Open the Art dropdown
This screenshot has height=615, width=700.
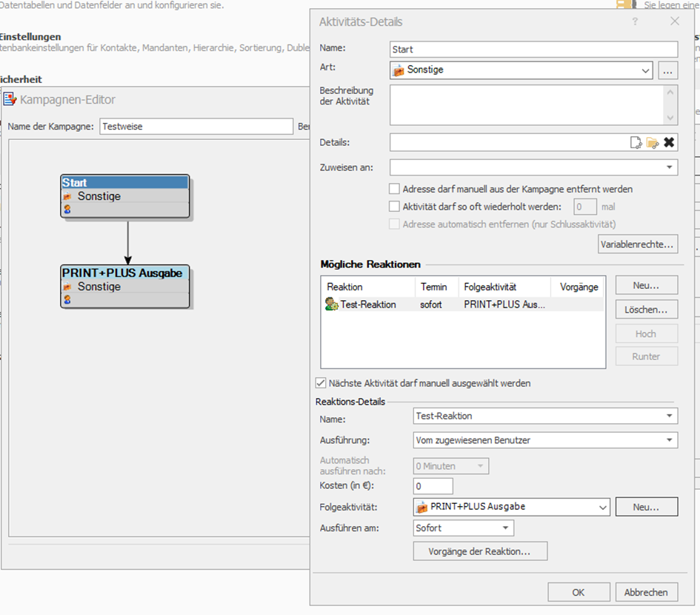(x=645, y=70)
